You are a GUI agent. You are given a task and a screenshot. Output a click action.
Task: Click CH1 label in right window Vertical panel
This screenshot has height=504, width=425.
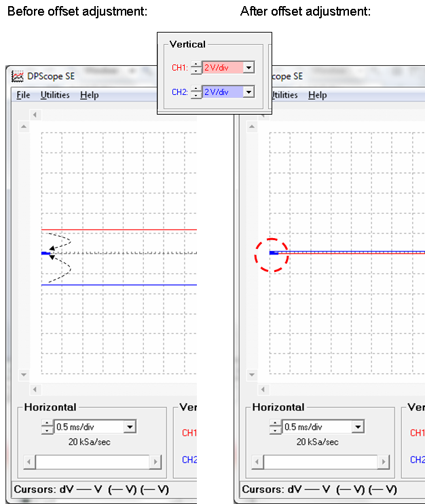click(x=418, y=433)
